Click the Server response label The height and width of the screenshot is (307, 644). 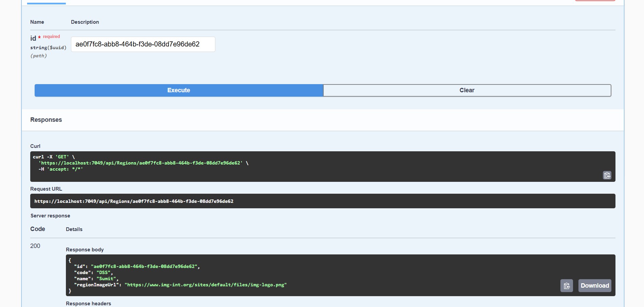tap(50, 216)
